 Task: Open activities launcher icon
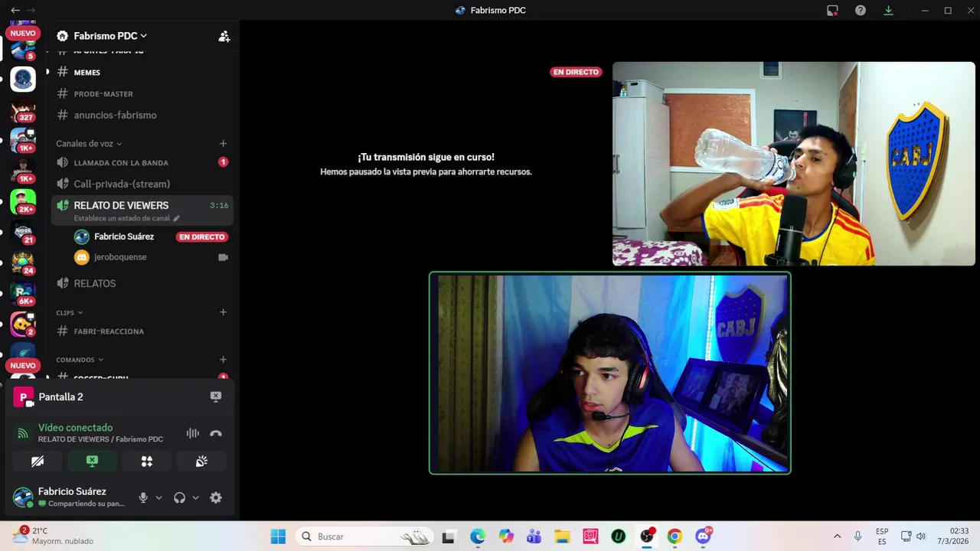pyautogui.click(x=147, y=461)
